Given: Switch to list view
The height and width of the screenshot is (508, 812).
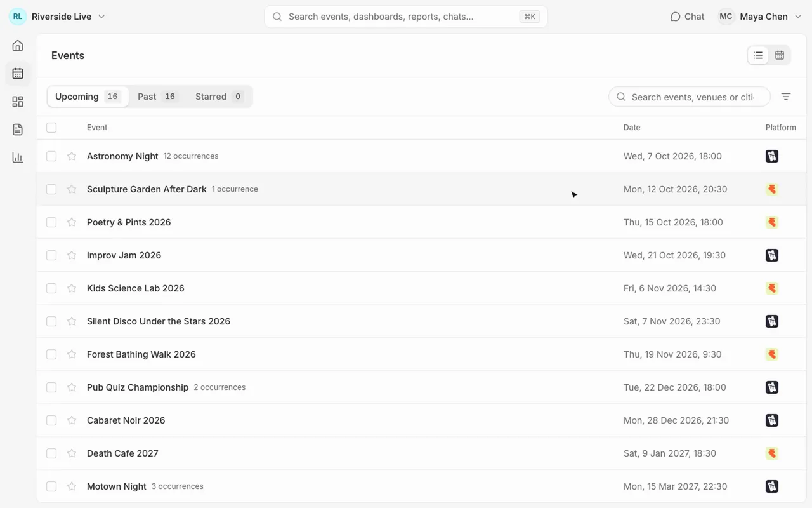Looking at the screenshot, I should coord(758,55).
